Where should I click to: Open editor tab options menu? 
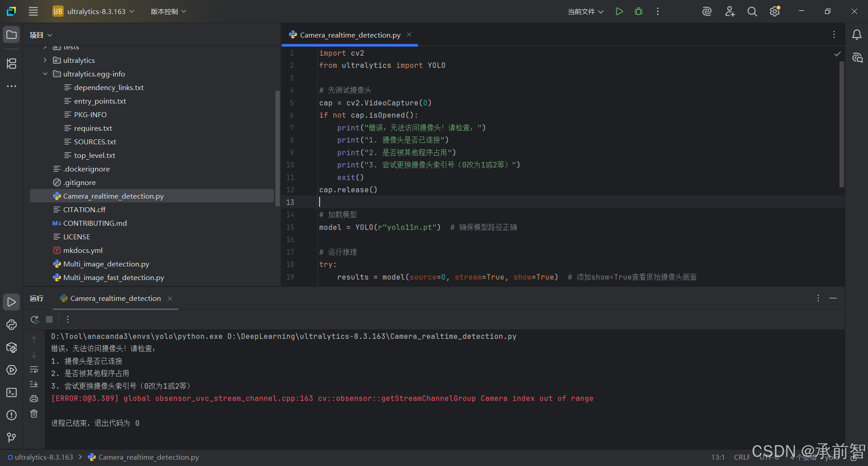coord(834,35)
